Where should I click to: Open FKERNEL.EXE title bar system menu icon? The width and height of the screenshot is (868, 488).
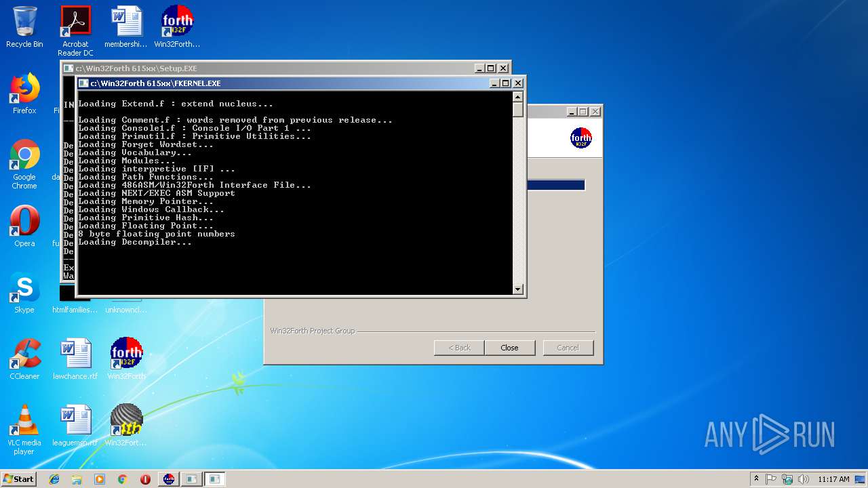pyautogui.click(x=83, y=83)
